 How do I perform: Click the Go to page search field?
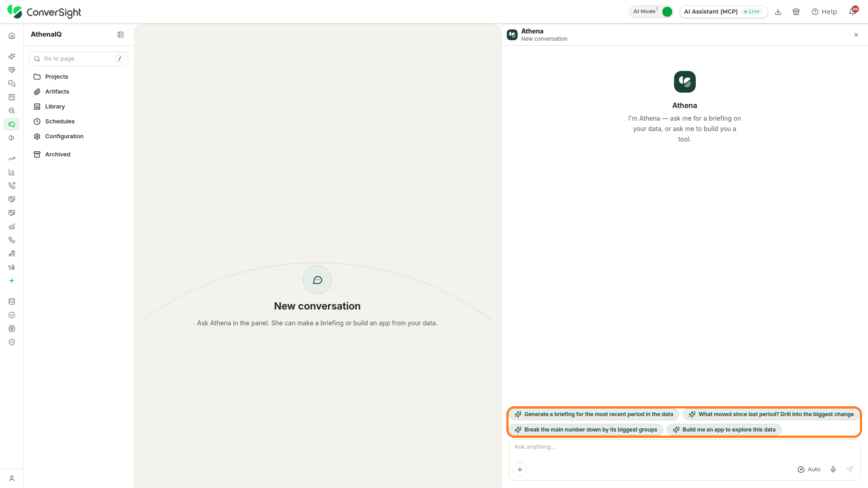(79, 59)
